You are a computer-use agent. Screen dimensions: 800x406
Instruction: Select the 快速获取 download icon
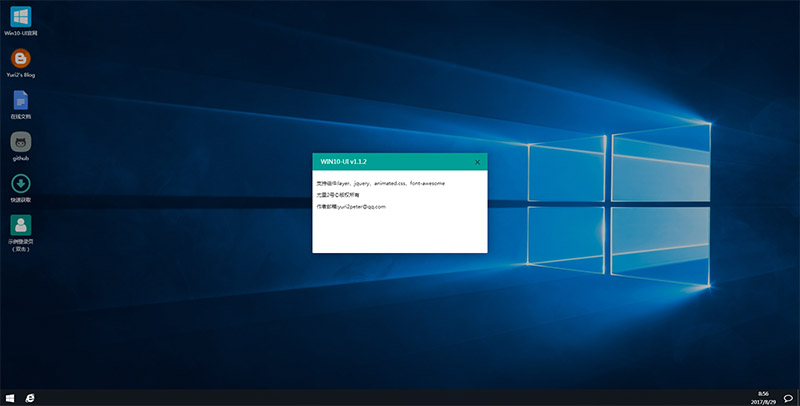(x=20, y=184)
